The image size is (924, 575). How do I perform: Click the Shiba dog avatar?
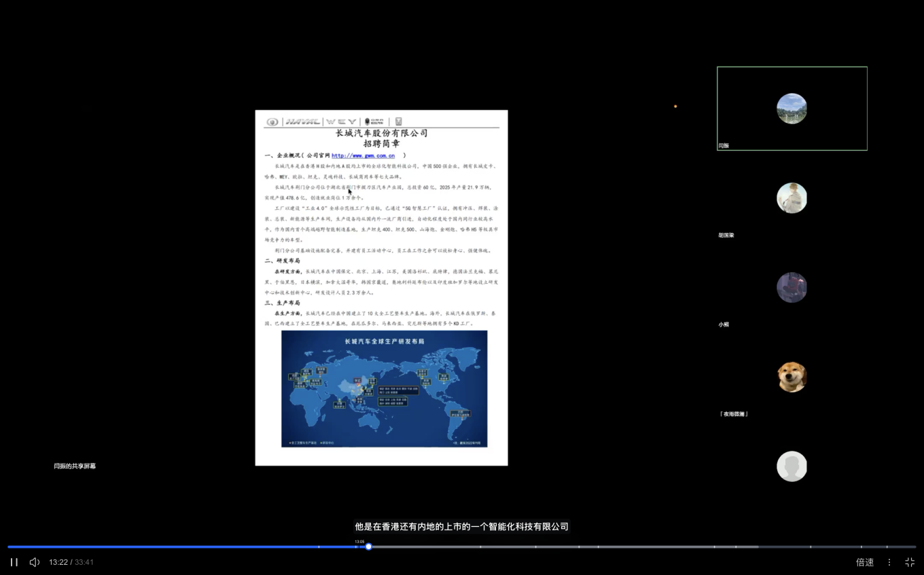(792, 377)
